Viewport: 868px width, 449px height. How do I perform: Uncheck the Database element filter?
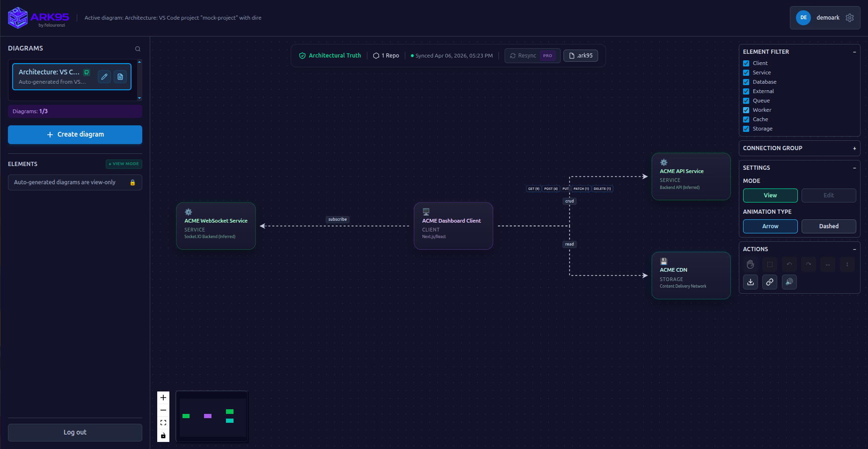746,82
